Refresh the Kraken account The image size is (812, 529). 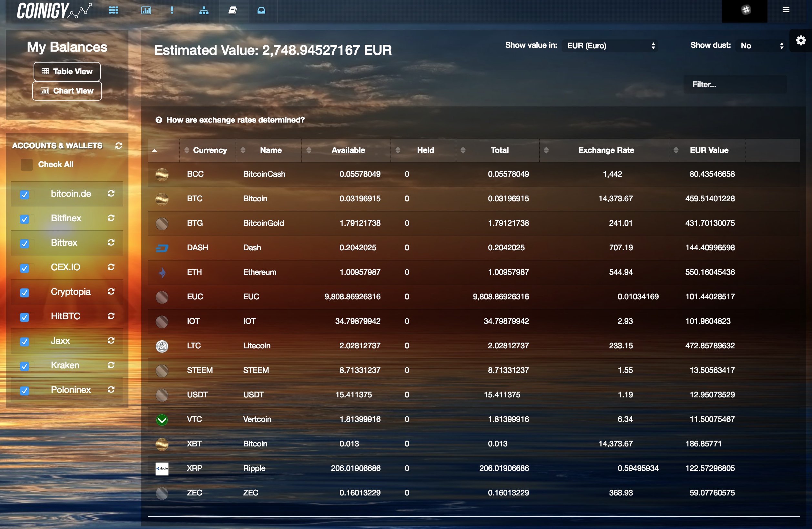click(111, 365)
